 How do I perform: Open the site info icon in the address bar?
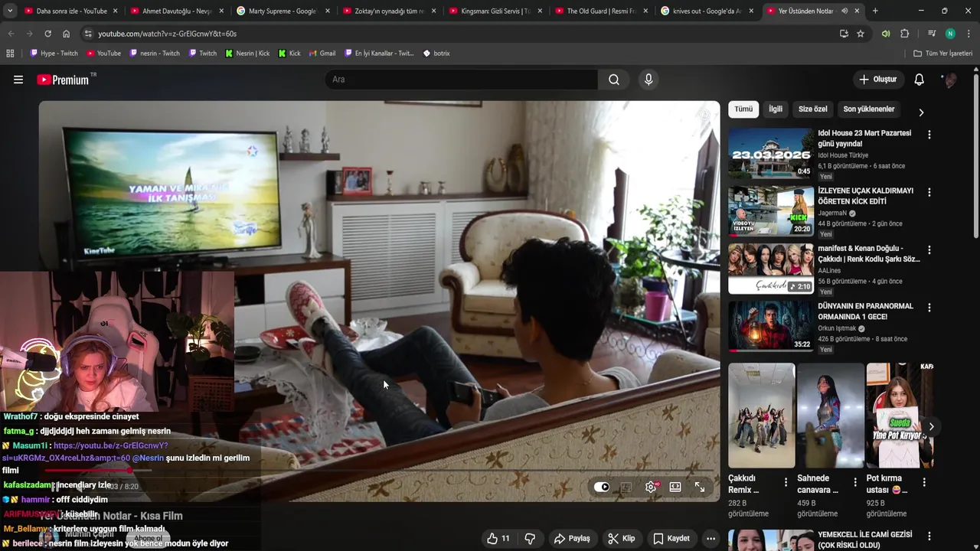(x=88, y=34)
